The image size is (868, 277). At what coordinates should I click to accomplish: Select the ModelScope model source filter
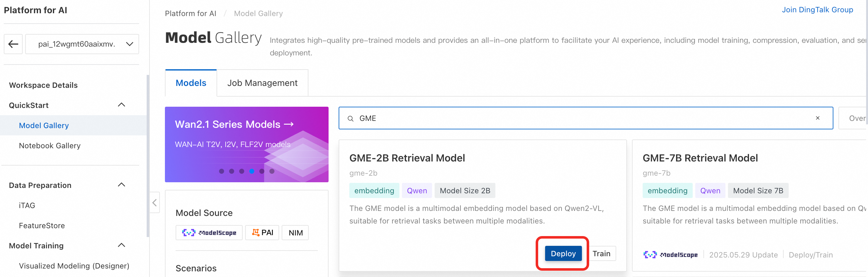click(209, 233)
